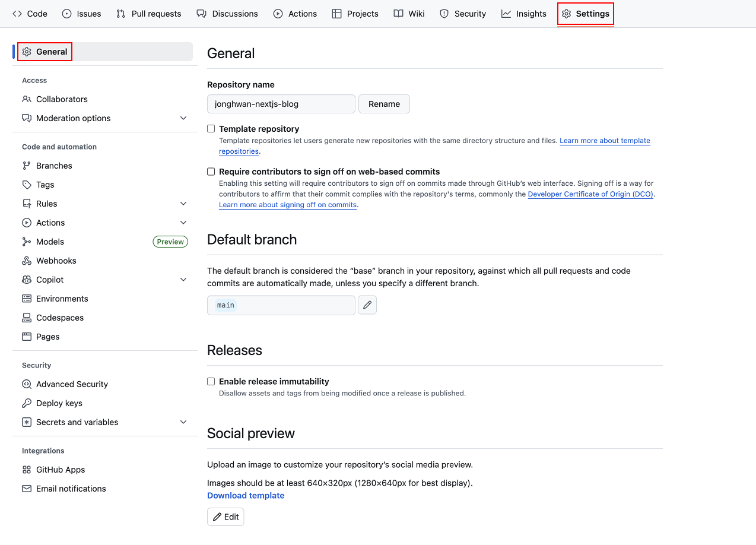Screen dimensions: 756x545
Task: Expand the Moderation options section
Action: click(183, 118)
